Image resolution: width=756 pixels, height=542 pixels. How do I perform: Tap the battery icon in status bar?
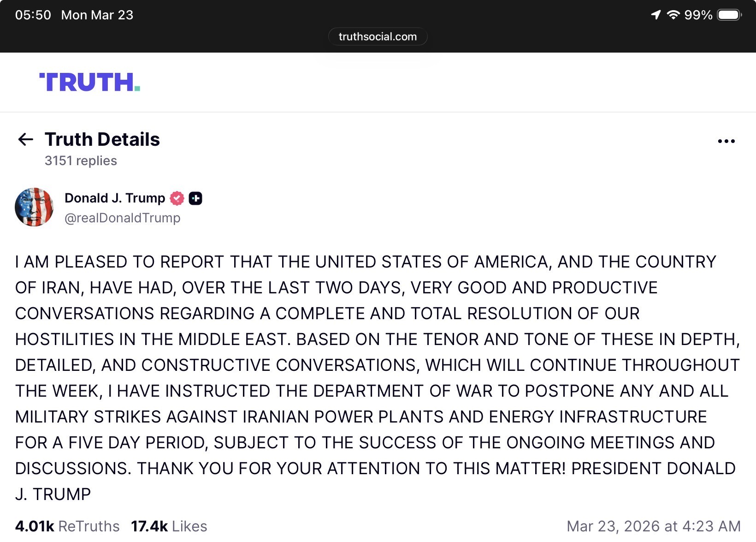729,15
